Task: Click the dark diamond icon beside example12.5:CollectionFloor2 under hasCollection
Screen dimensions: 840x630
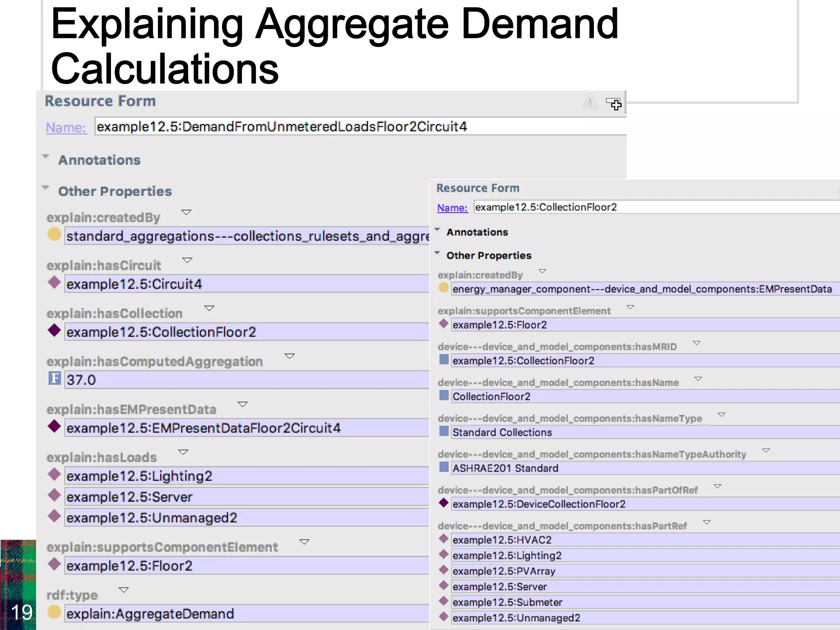Action: click(x=54, y=330)
